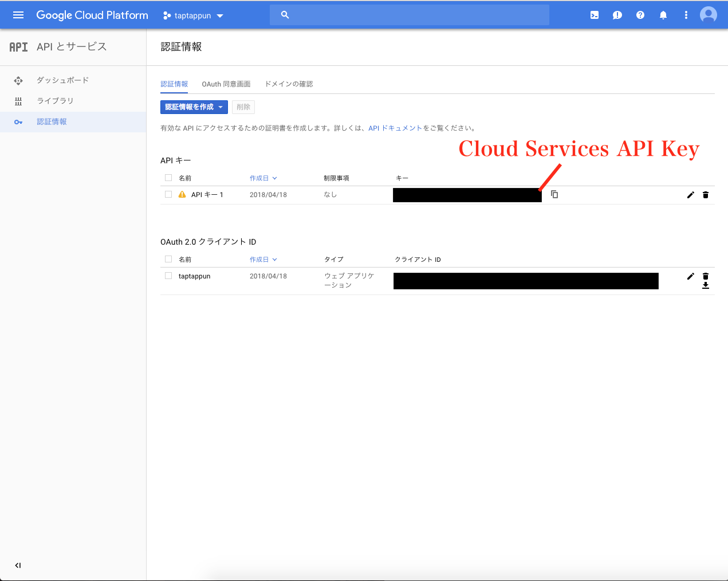The height and width of the screenshot is (581, 728).
Task: Open the hamburger navigation menu
Action: [x=19, y=15]
